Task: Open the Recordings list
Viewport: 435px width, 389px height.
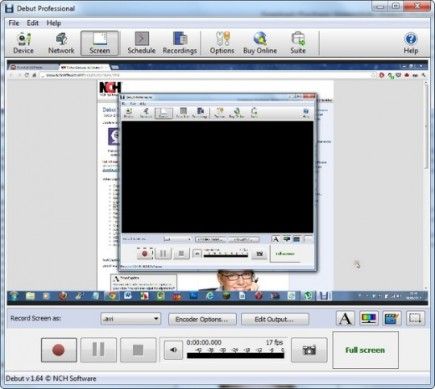Action: coord(180,43)
